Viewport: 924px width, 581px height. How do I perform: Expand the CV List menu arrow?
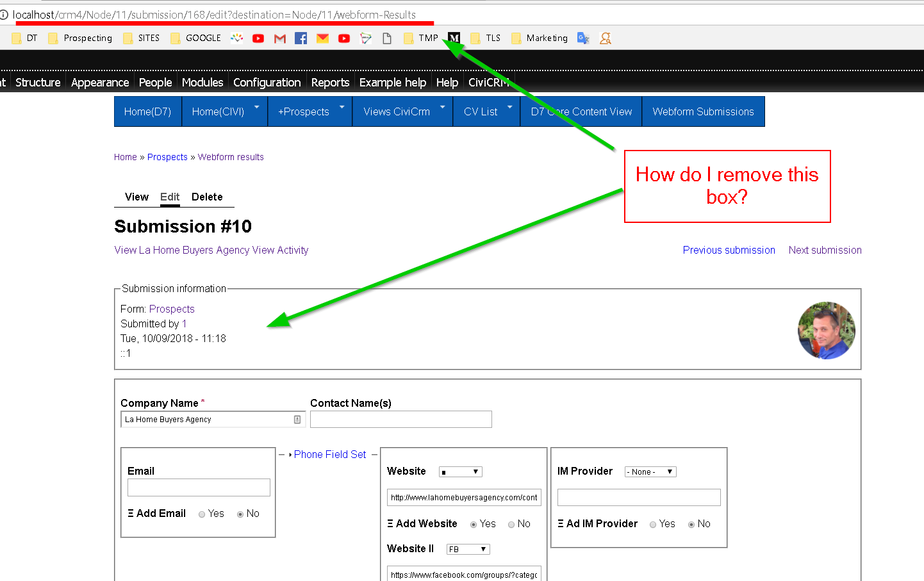click(x=510, y=107)
